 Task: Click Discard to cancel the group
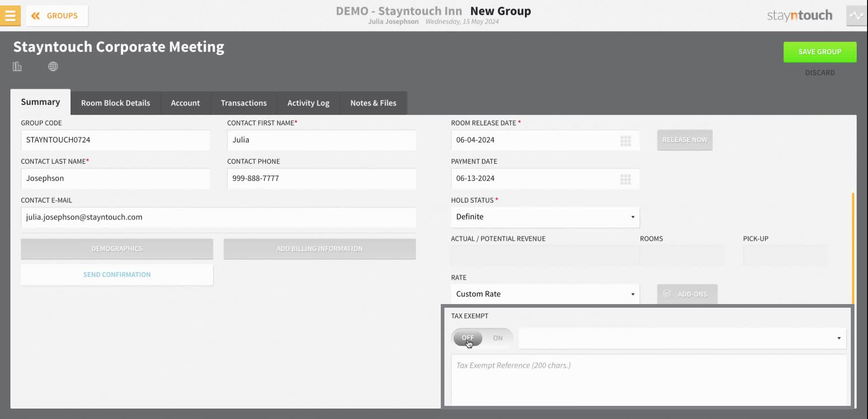tap(820, 73)
